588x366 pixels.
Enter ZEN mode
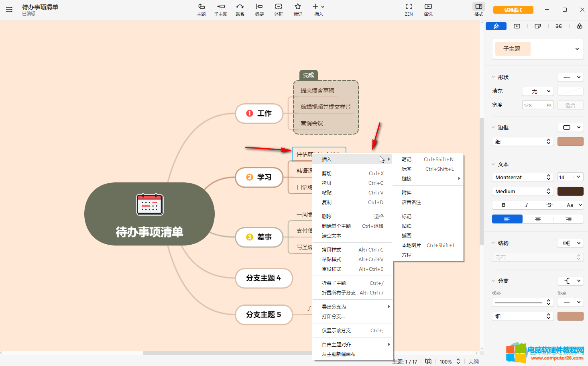[x=409, y=10]
